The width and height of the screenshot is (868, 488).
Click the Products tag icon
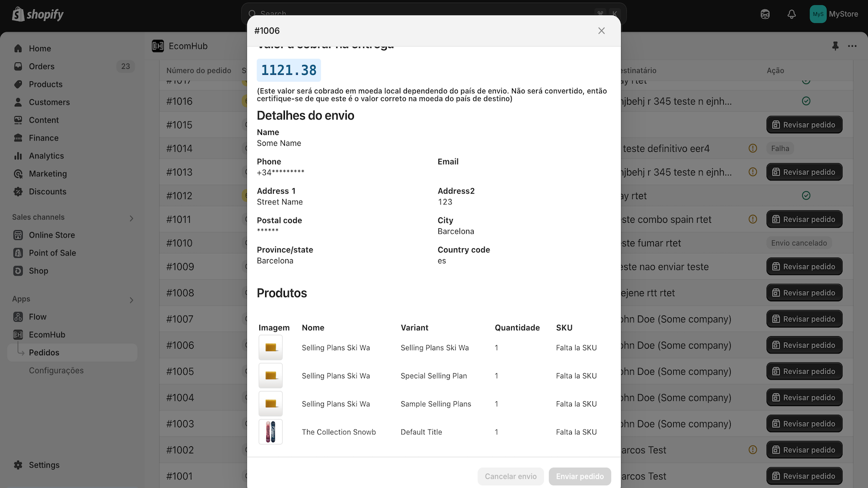(x=18, y=84)
